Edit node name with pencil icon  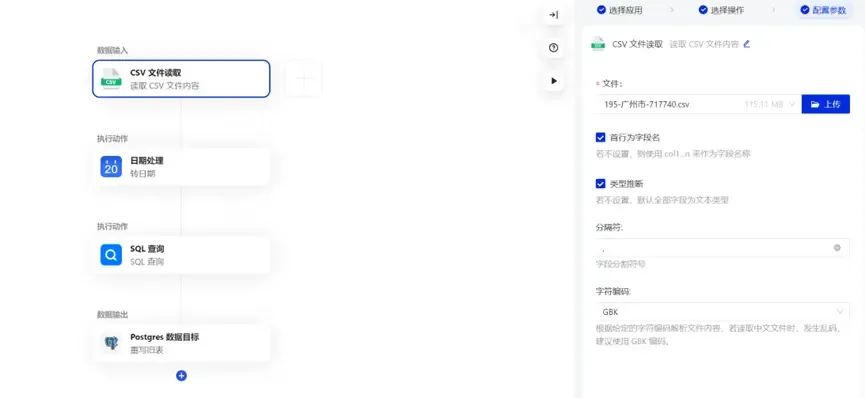click(x=747, y=44)
